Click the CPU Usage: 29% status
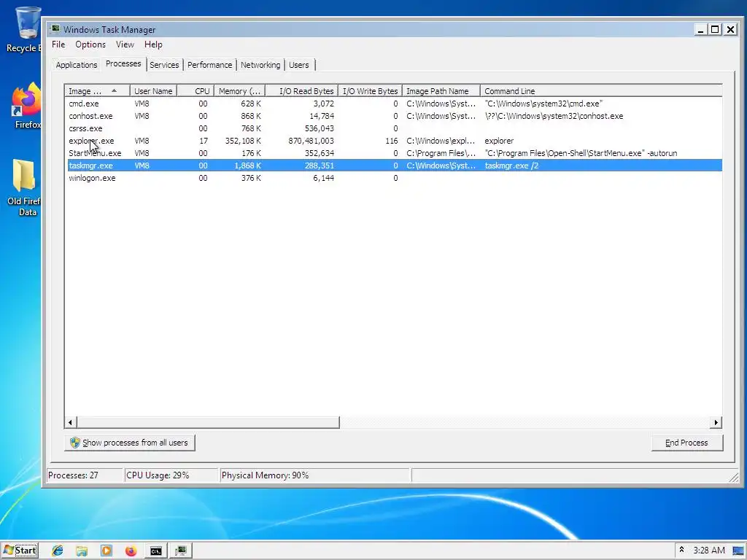The width and height of the screenshot is (747, 560). click(171, 475)
